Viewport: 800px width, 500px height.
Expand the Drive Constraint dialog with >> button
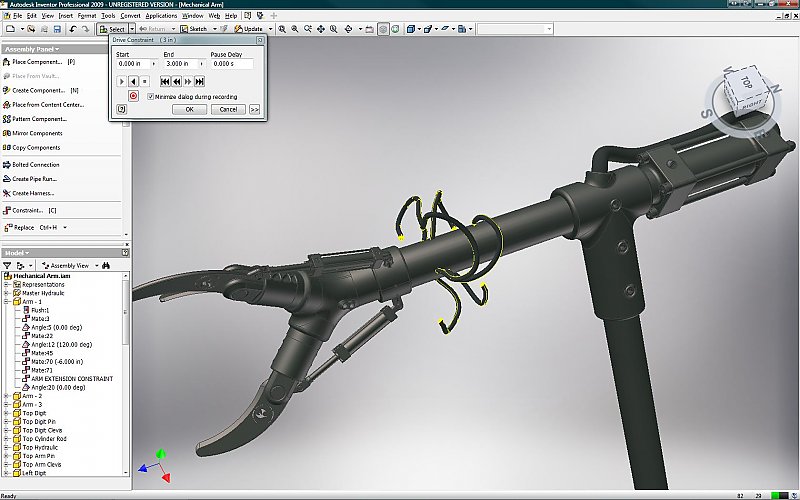tap(254, 109)
